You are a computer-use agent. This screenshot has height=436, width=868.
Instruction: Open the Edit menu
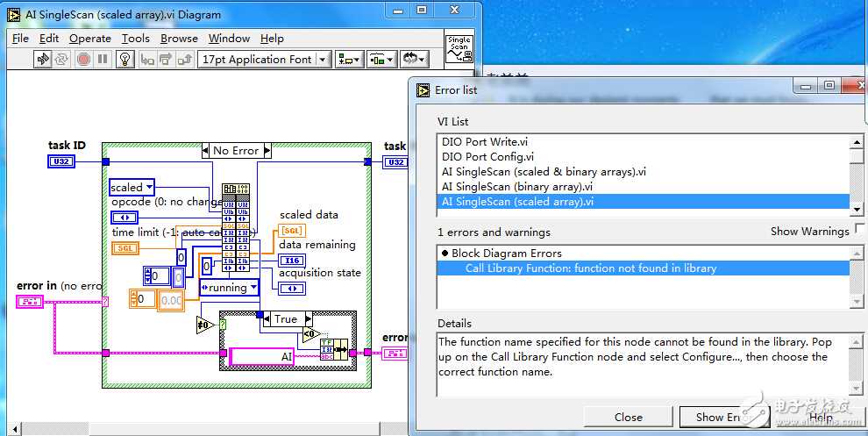[x=49, y=39]
